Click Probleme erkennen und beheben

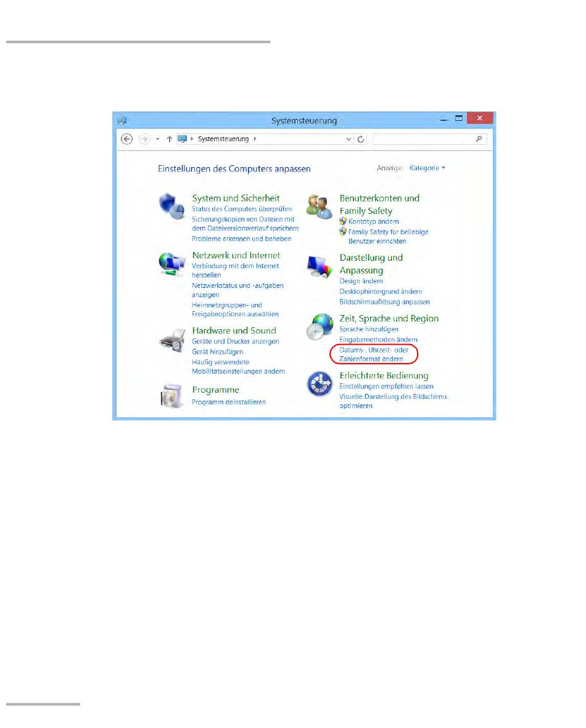pos(242,239)
